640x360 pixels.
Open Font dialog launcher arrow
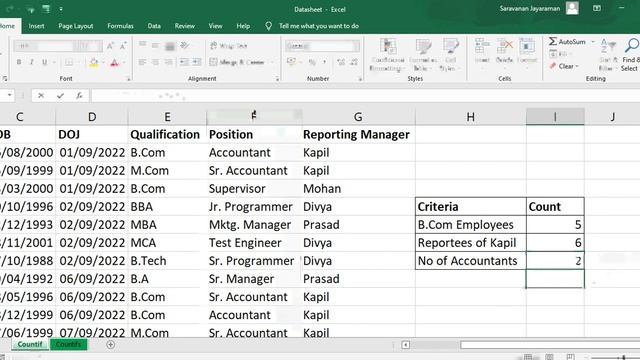[x=128, y=79]
